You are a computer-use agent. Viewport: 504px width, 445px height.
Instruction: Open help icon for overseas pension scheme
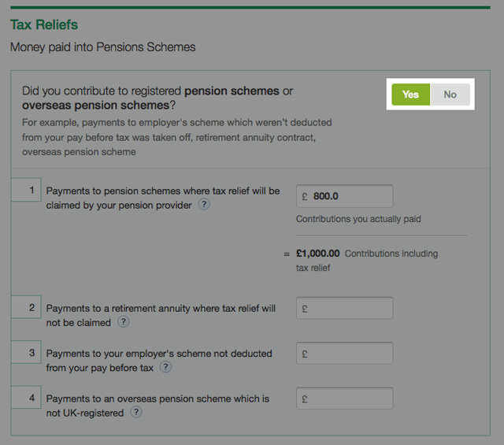pyautogui.click(x=136, y=412)
